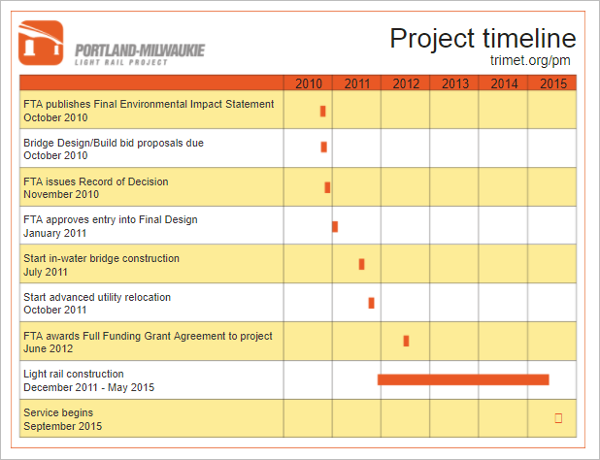The image size is (600, 460).
Task: Select the 2013 column header
Action: click(x=455, y=83)
